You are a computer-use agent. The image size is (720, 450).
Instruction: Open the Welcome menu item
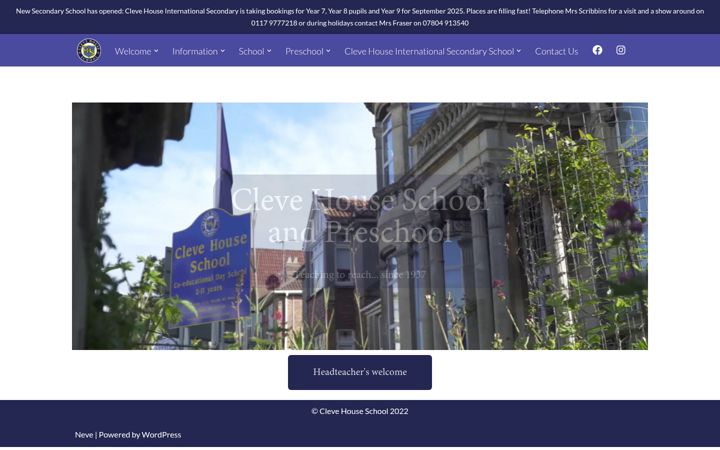[x=133, y=51]
